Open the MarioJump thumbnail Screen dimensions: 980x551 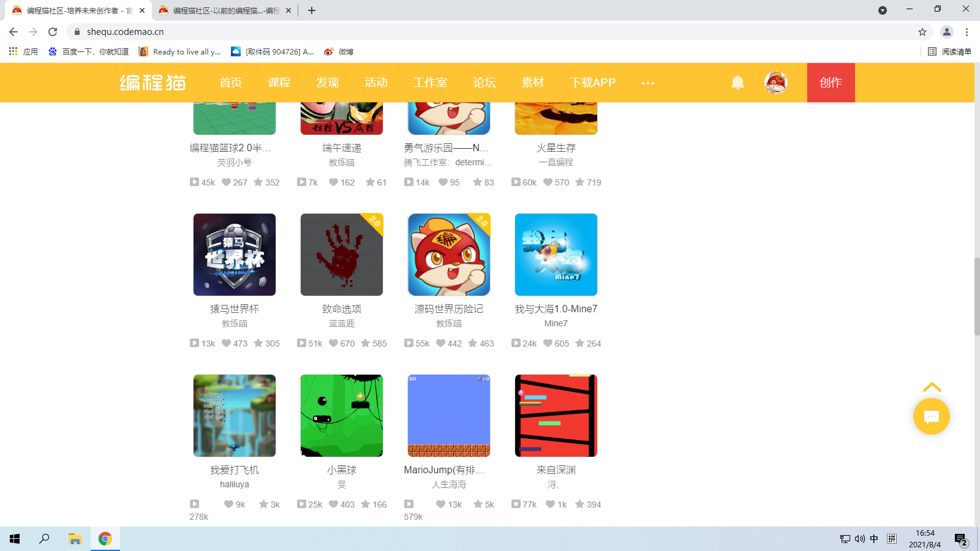click(x=449, y=416)
